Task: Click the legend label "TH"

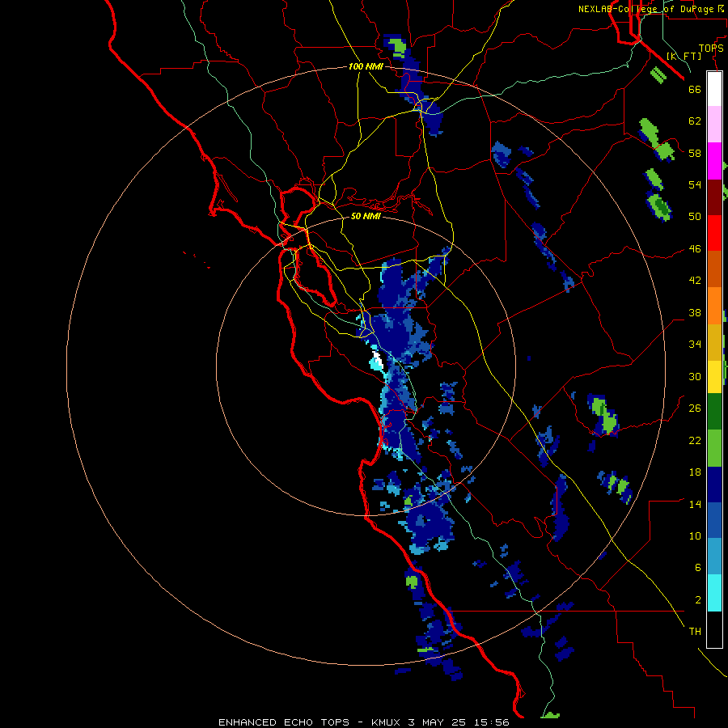Action: (695, 631)
